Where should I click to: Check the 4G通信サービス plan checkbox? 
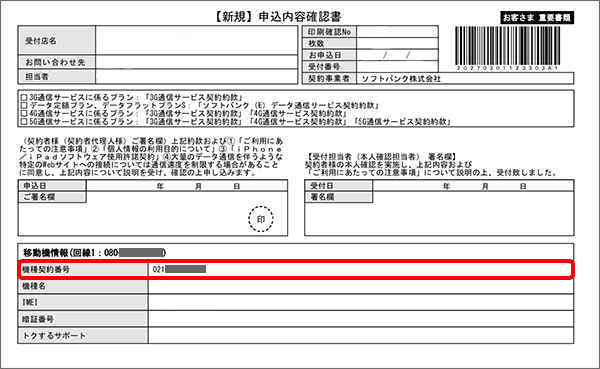(24, 114)
